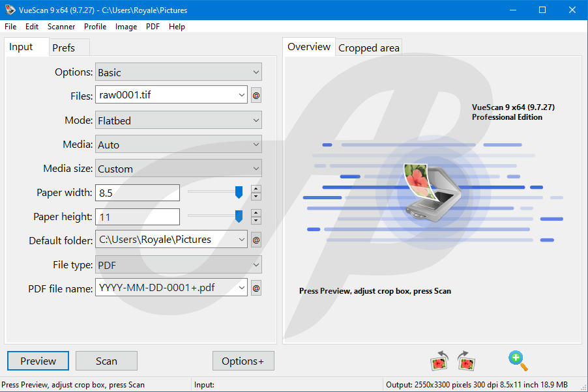Open the Scanner menu
The width and height of the screenshot is (588, 392).
(x=61, y=27)
